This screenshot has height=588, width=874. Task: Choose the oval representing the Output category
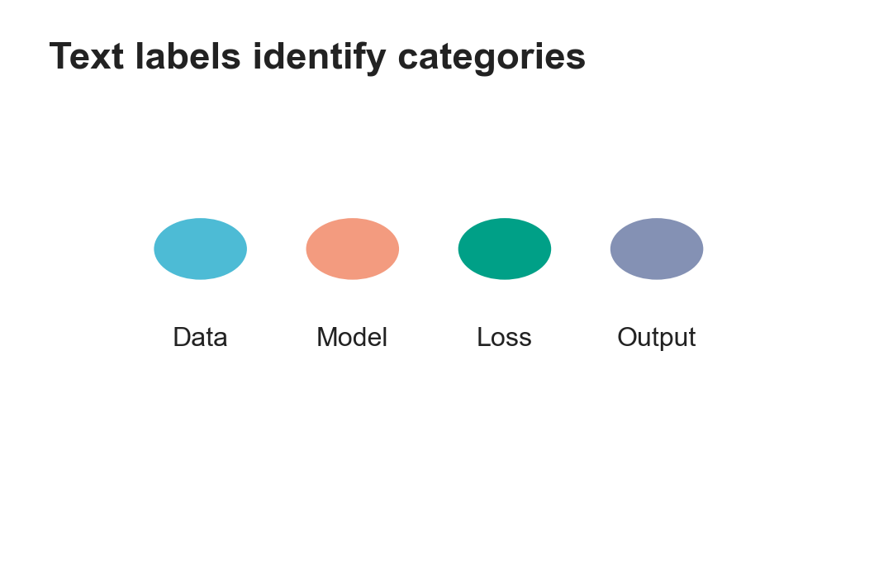pos(657,249)
